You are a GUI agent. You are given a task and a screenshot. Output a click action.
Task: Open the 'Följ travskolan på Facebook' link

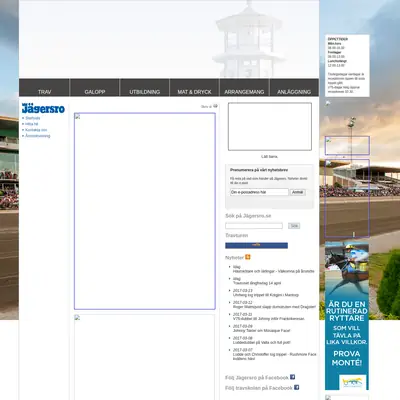pyautogui.click(x=259, y=388)
